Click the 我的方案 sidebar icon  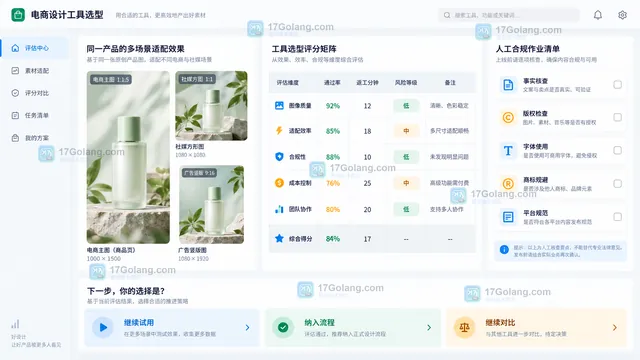[x=15, y=138]
